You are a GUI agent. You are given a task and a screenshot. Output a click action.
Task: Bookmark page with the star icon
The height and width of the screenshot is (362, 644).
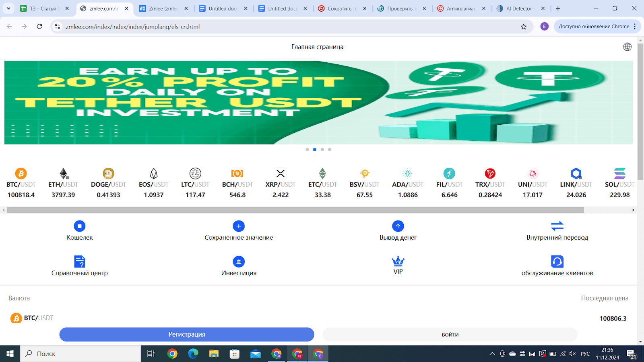pyautogui.click(x=524, y=27)
